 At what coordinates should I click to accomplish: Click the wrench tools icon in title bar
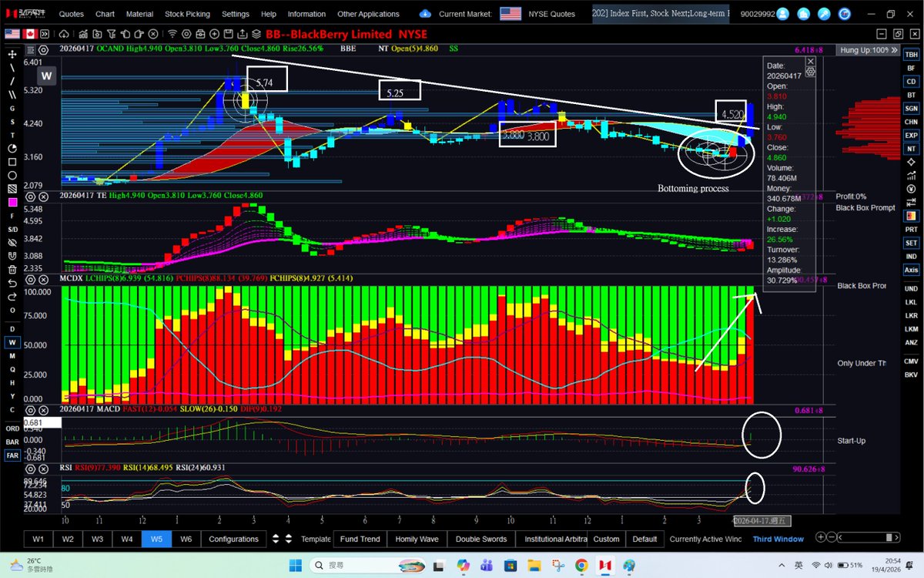824,14
